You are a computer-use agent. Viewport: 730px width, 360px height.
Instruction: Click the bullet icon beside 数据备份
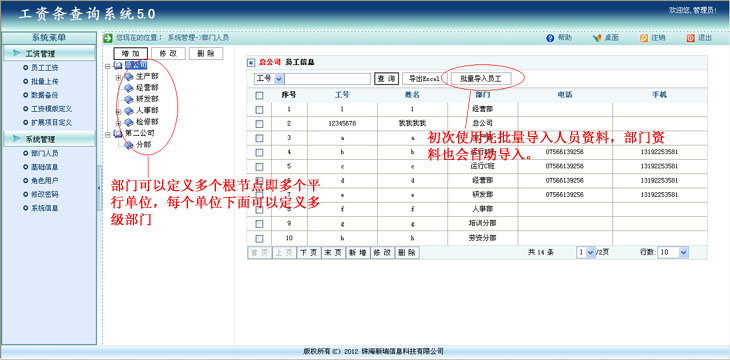26,95
